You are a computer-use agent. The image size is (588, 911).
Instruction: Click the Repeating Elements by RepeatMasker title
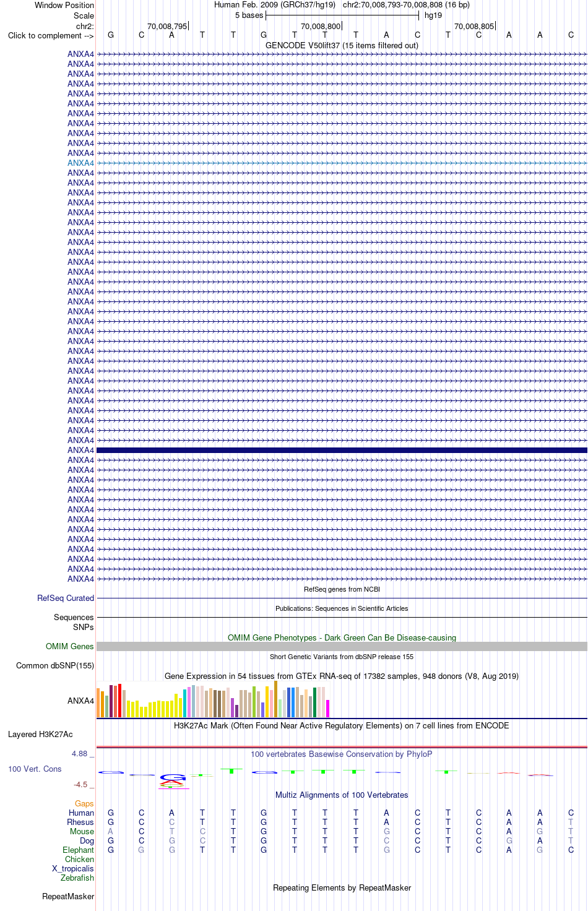click(342, 887)
